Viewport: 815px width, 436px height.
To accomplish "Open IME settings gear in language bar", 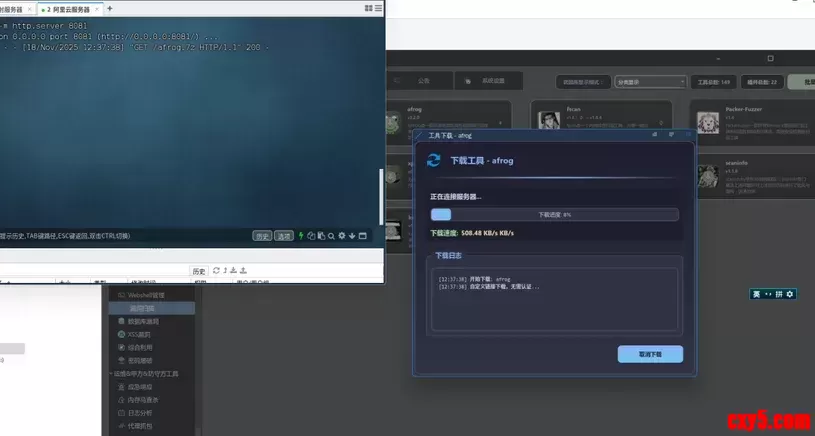I will pyautogui.click(x=789, y=294).
